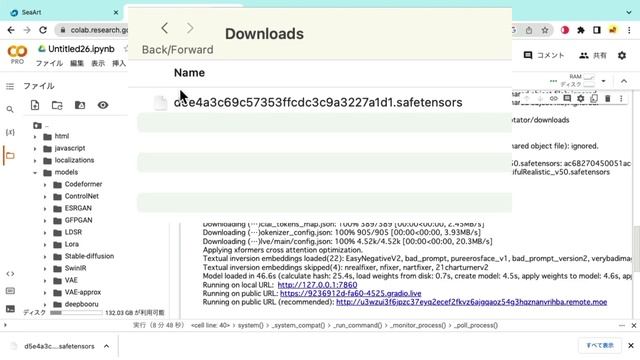Click browser back arrow
The width and height of the screenshot is (640, 360).
coord(11,30)
